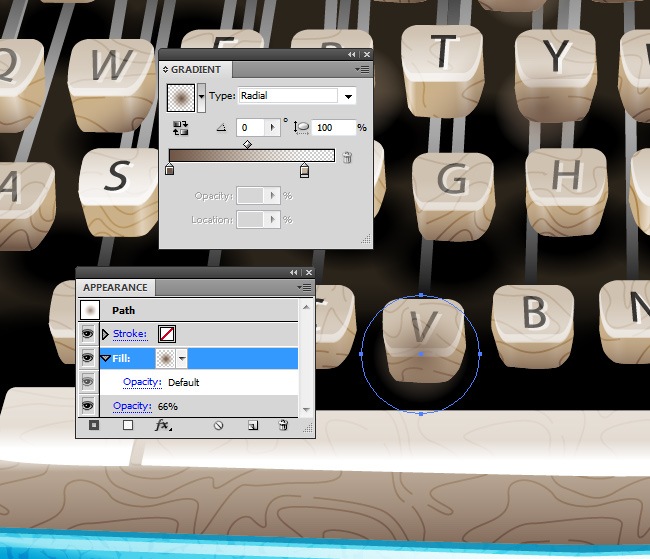Open the gradient Type dropdown
This screenshot has height=559, width=650.
click(349, 96)
